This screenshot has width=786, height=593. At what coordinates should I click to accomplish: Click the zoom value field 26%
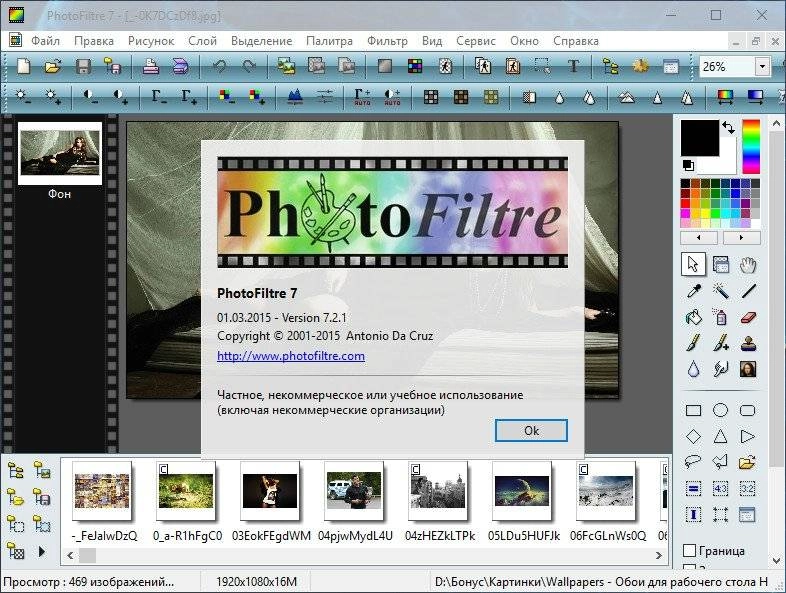727,66
